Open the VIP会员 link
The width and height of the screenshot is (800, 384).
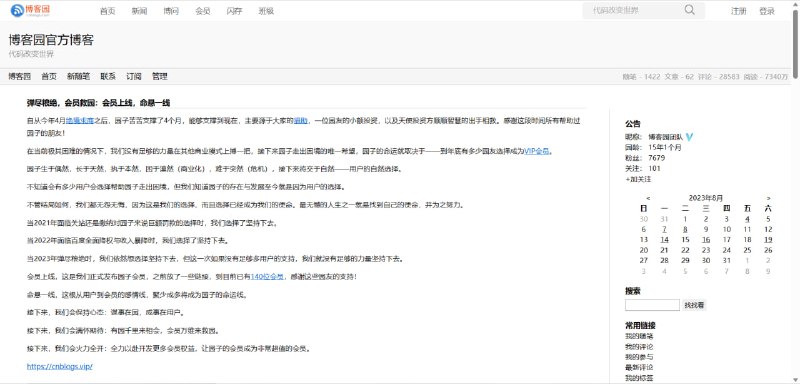pyautogui.click(x=537, y=151)
